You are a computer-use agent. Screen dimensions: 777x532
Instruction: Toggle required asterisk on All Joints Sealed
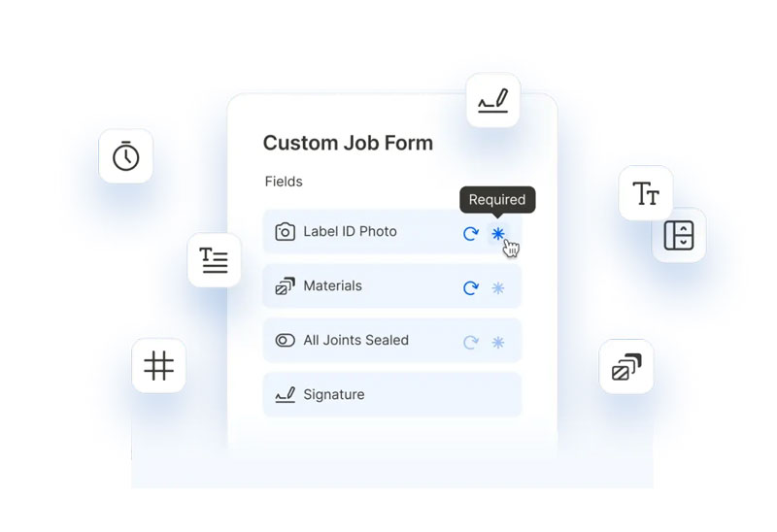coord(498,343)
